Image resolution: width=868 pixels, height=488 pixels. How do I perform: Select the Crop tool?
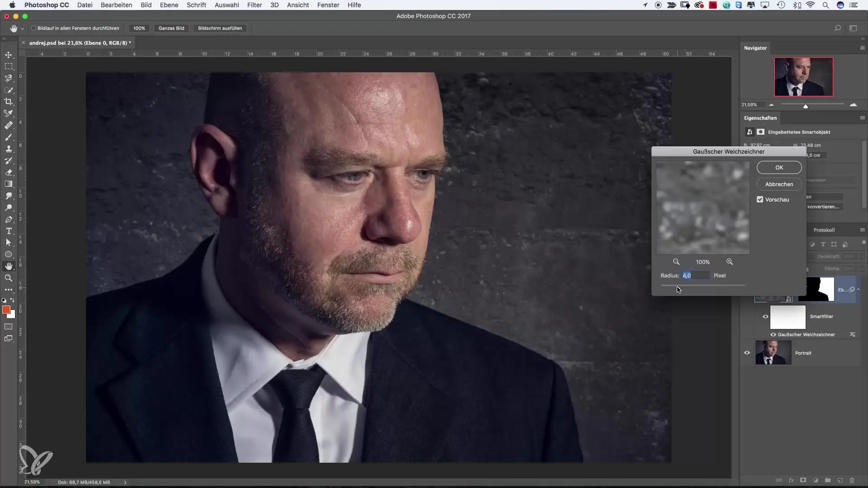(9, 102)
